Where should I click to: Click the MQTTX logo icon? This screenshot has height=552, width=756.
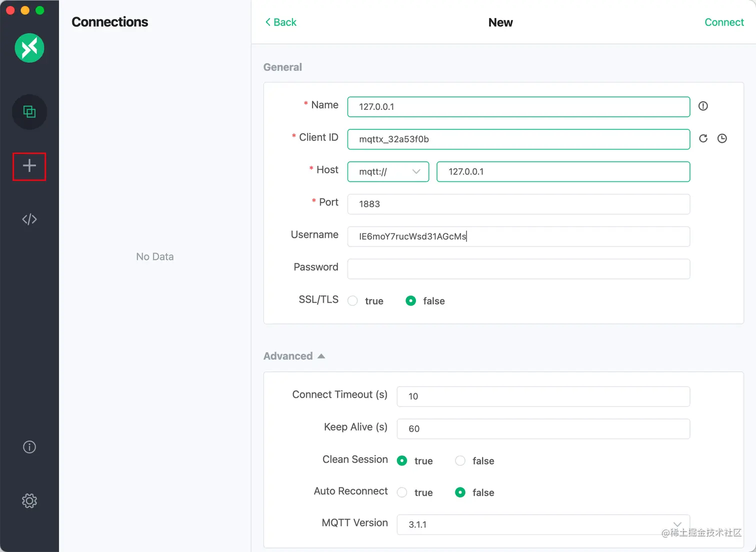[x=29, y=48]
